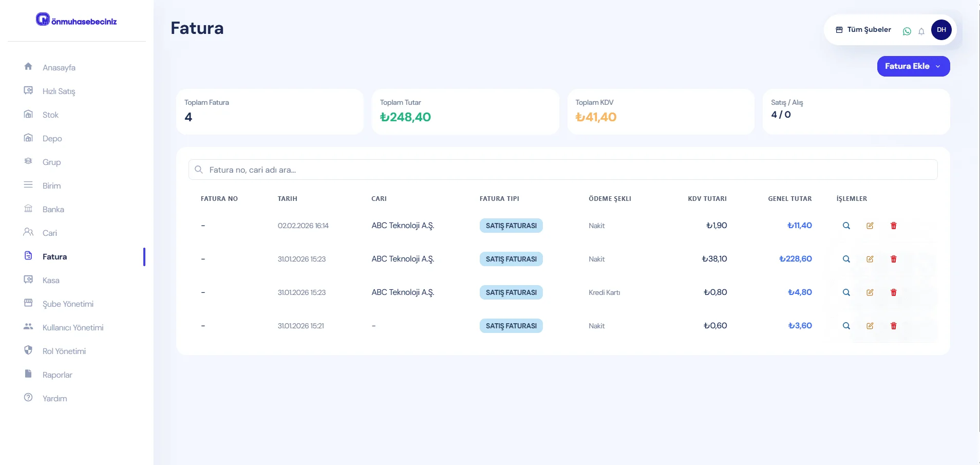
Task: Navigate to the Stok page
Action: pyautogui.click(x=50, y=115)
